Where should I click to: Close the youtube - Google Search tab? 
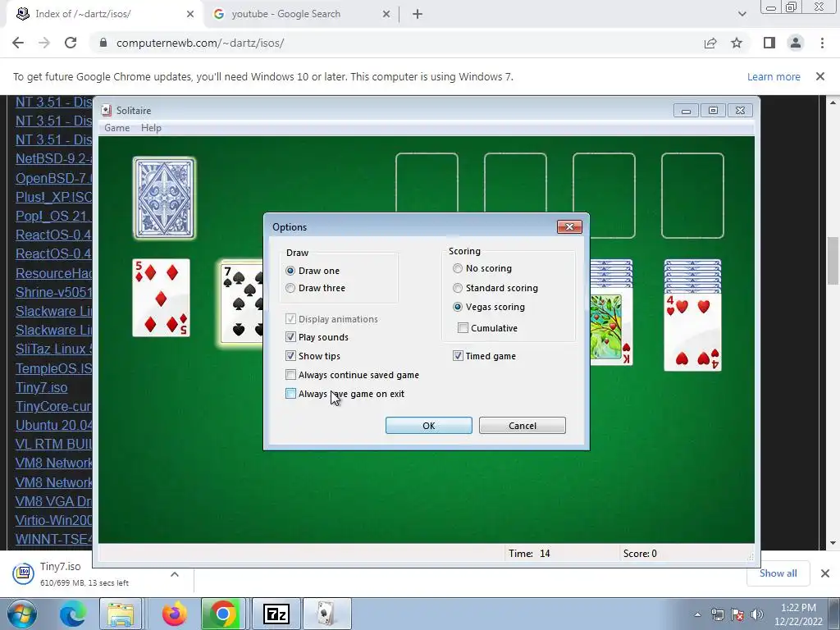tap(386, 15)
